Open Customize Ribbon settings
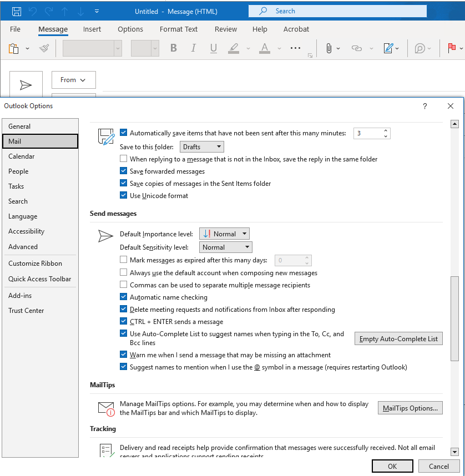The width and height of the screenshot is (465, 476). point(40,263)
